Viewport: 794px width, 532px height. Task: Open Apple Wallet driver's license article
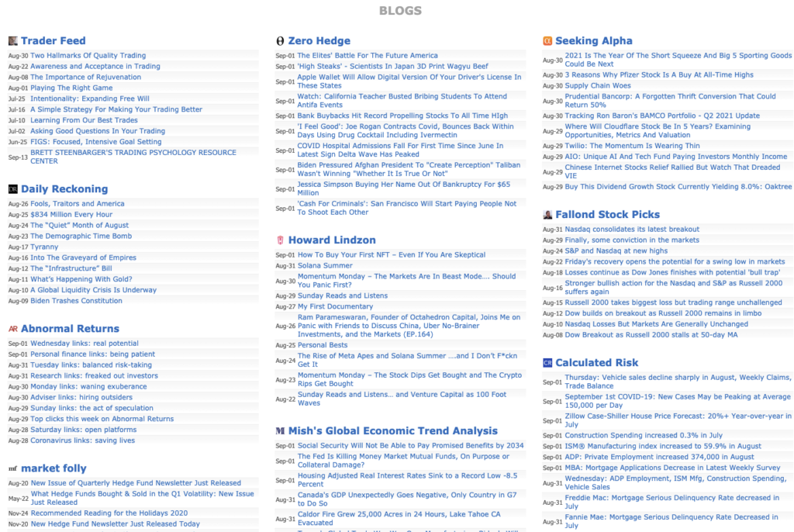[409, 81]
